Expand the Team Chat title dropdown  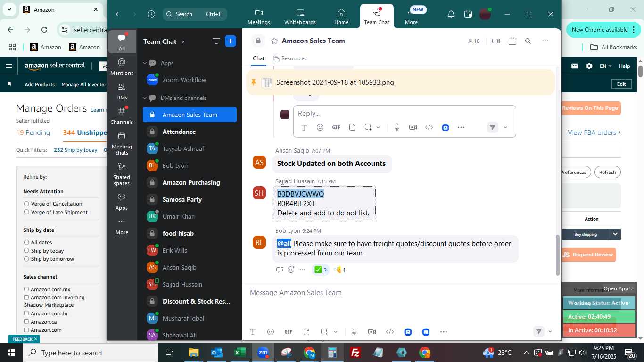(x=183, y=41)
